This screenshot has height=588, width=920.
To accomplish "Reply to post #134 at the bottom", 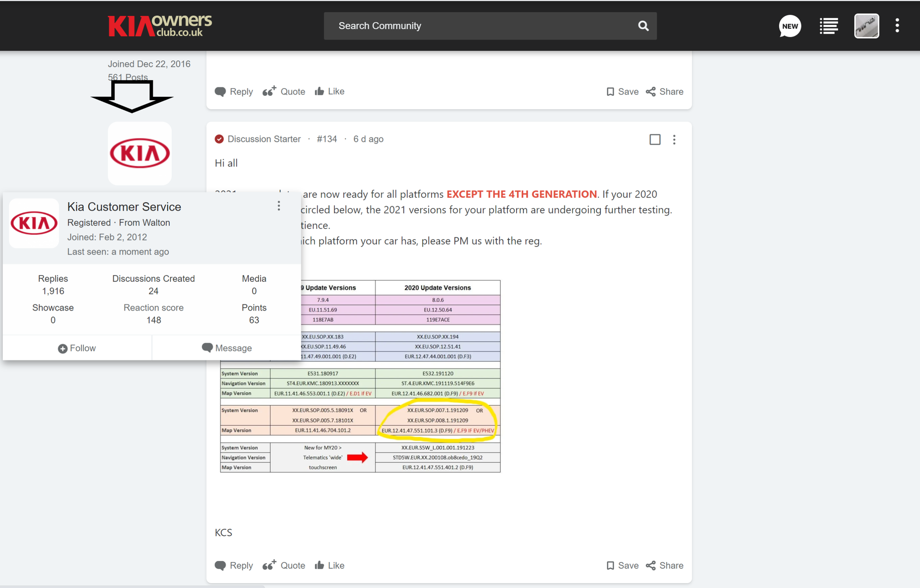I will click(234, 565).
